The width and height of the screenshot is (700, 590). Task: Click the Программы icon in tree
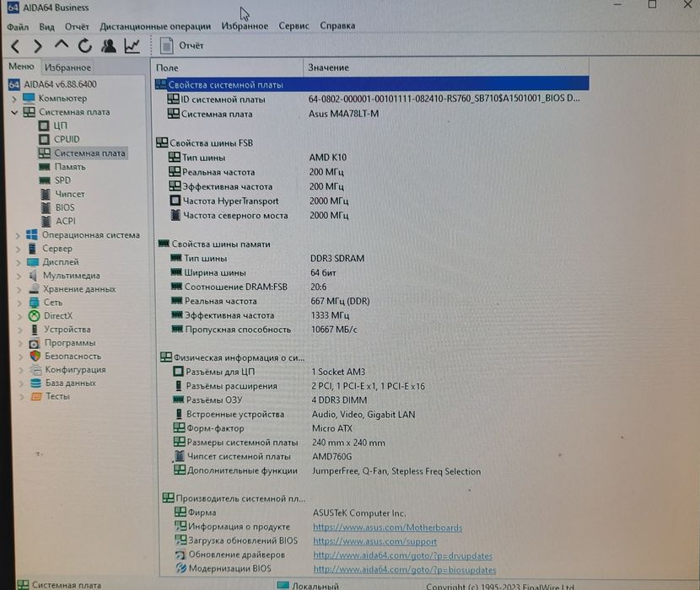click(x=35, y=343)
